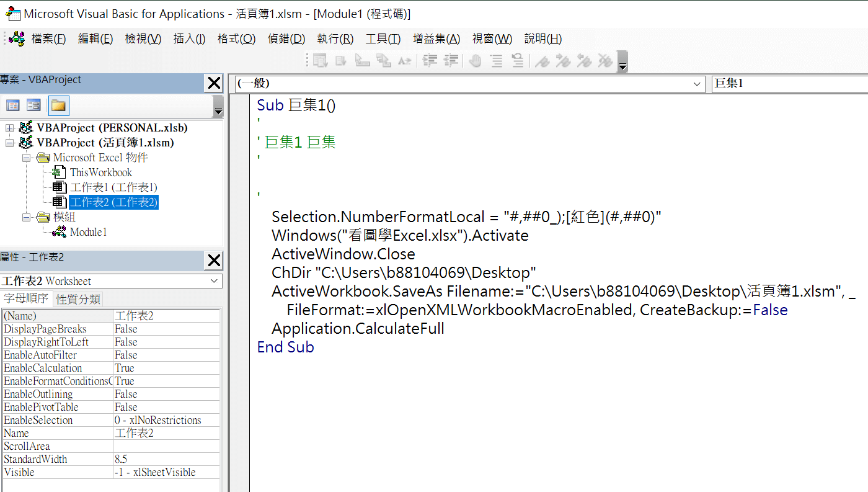Switch to the 字母順序 properties tab
This screenshot has height=492, width=868.
point(26,298)
